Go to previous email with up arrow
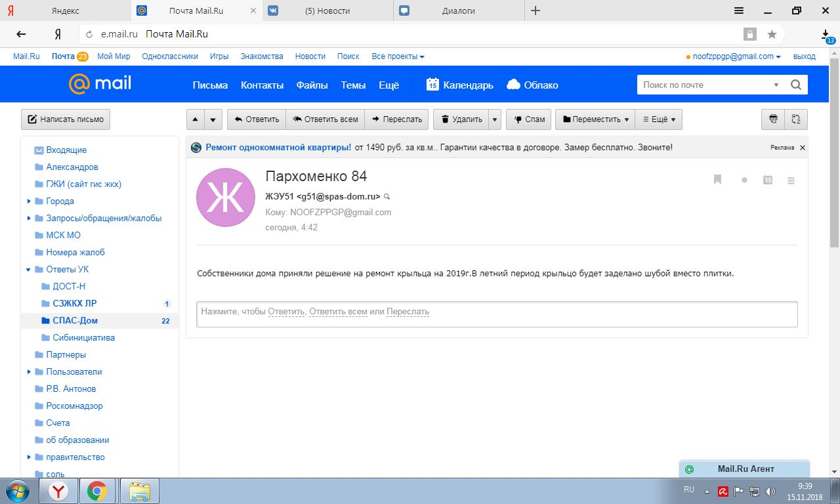Viewport: 840px width, 504px height. coord(196,119)
